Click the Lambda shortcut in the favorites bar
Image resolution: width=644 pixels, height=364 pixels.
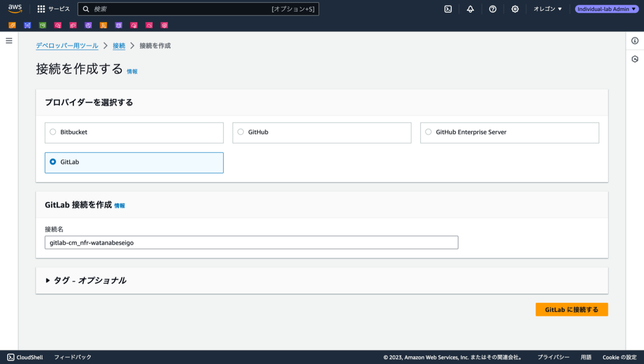click(x=104, y=25)
